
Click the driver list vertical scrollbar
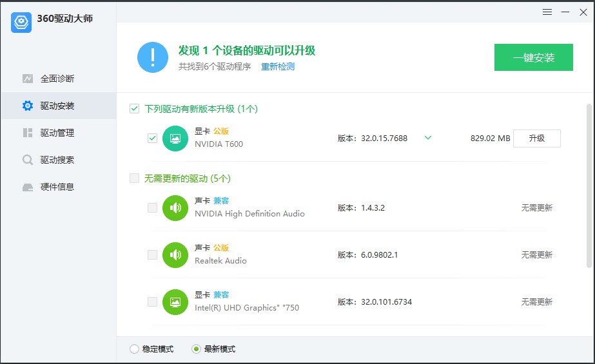point(589,187)
